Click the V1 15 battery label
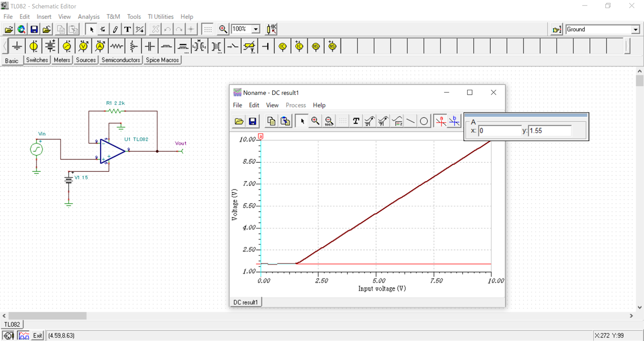 [81, 178]
